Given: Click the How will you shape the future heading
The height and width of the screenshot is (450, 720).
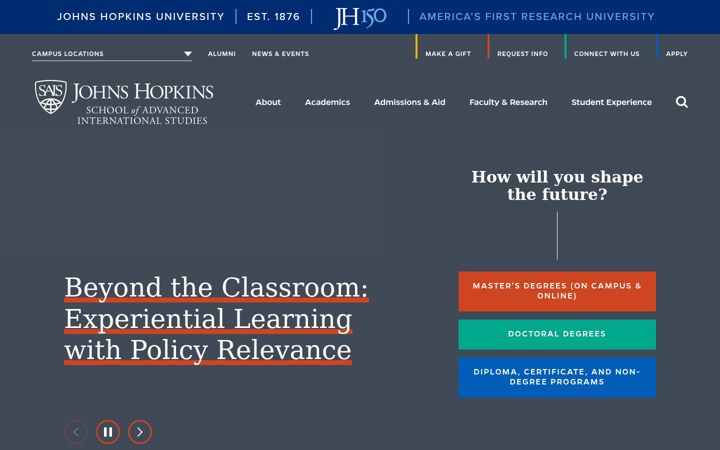Looking at the screenshot, I should (557, 186).
